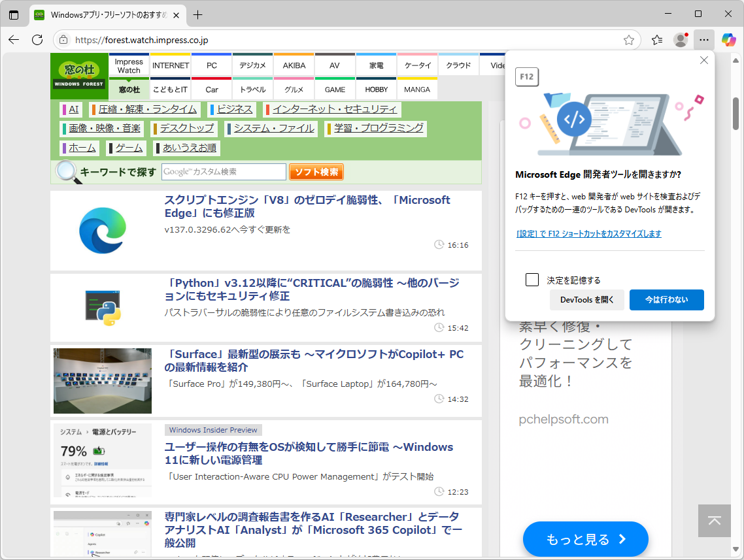Image resolution: width=744 pixels, height=560 pixels.
Task: Open the F12 shortcut customization settings link
Action: (588, 234)
